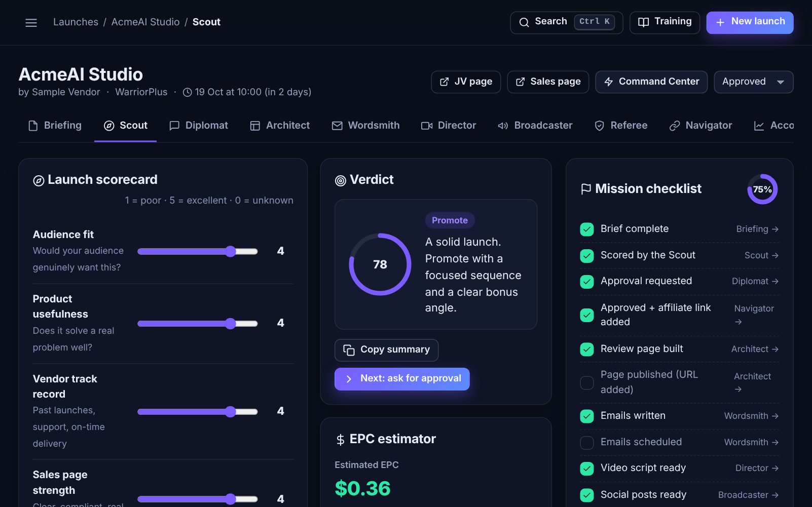Click the EPC estimator dollar icon

(x=341, y=440)
